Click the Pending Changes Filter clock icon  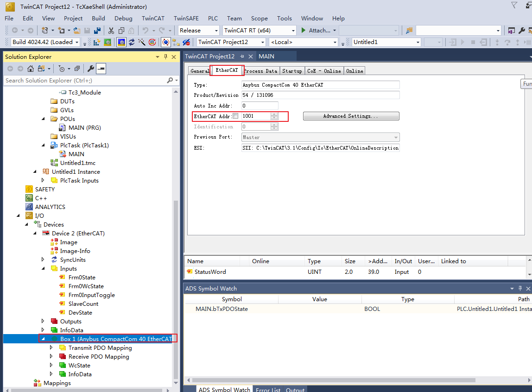click(62, 69)
